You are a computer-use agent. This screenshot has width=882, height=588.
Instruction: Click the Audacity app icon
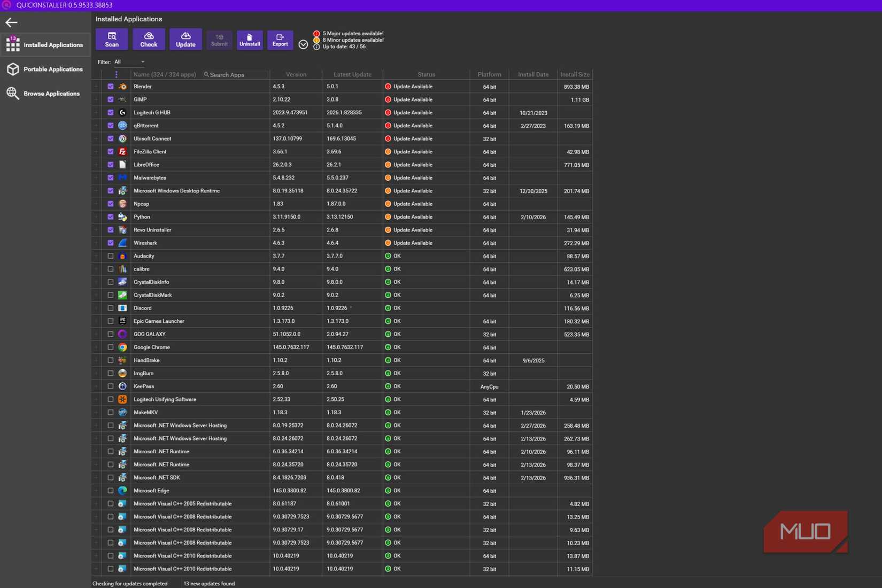[122, 256]
